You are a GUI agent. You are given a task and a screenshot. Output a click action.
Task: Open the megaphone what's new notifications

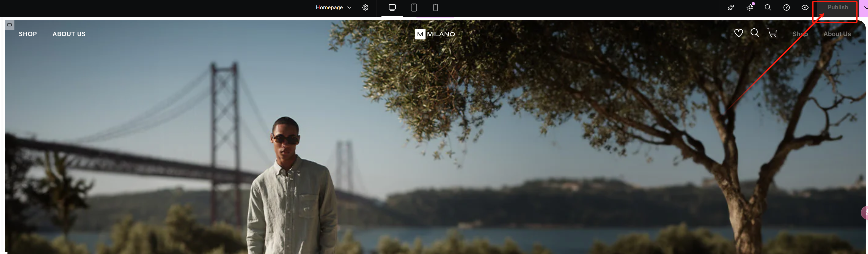[750, 7]
